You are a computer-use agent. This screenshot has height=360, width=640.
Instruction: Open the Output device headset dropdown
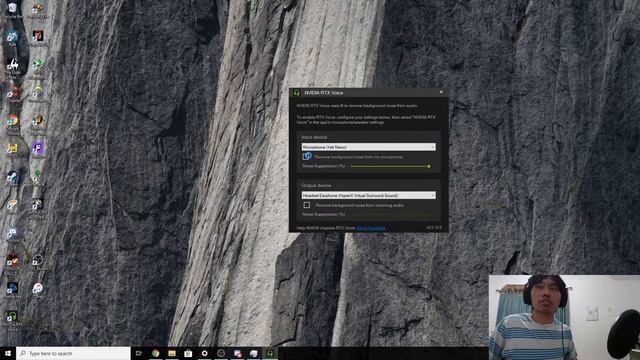(x=368, y=196)
